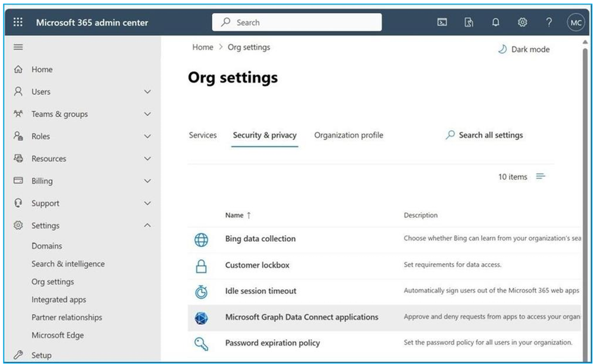Click the Setup label in sidebar
The height and width of the screenshot is (364, 594).
pyautogui.click(x=41, y=355)
